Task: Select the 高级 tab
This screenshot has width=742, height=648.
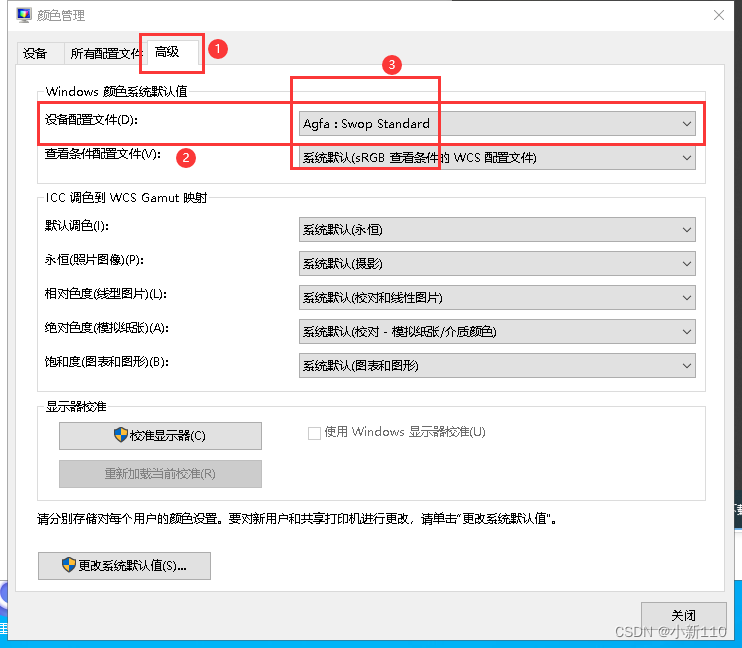Action: 172,52
